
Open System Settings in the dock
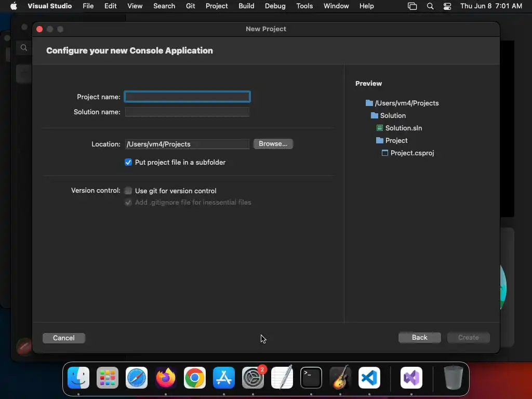pos(253,378)
